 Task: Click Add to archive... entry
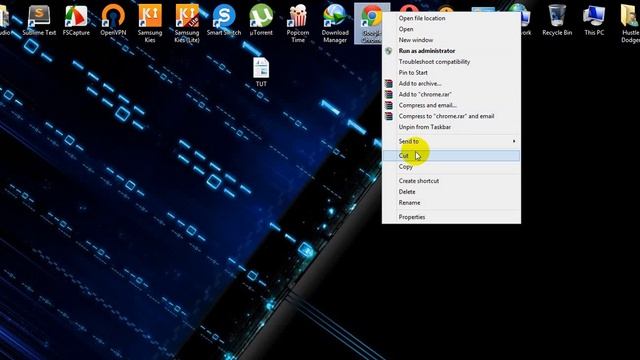click(451, 83)
